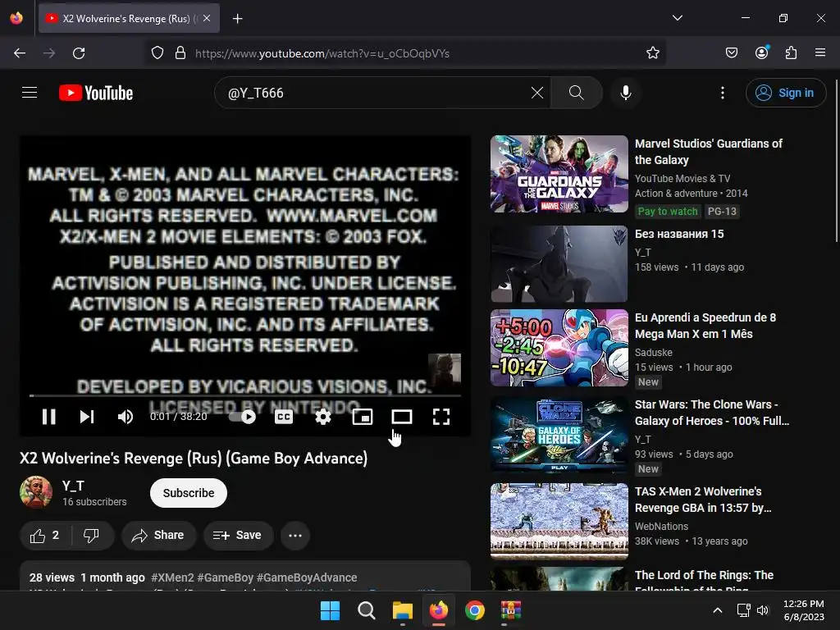Launch Google Chrome from taskbar
Viewport: 840px width, 630px height.
[475, 610]
